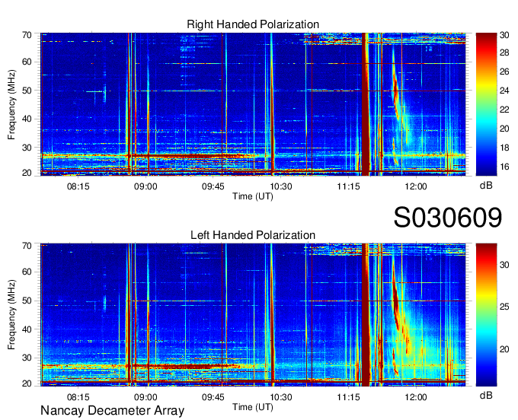Click the 28 value on Right Handed color bar

(x=504, y=52)
